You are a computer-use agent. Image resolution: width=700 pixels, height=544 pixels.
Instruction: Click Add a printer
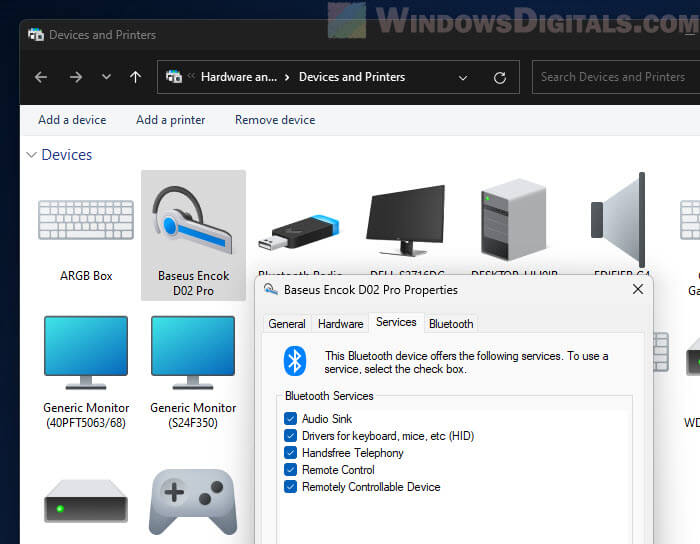171,120
